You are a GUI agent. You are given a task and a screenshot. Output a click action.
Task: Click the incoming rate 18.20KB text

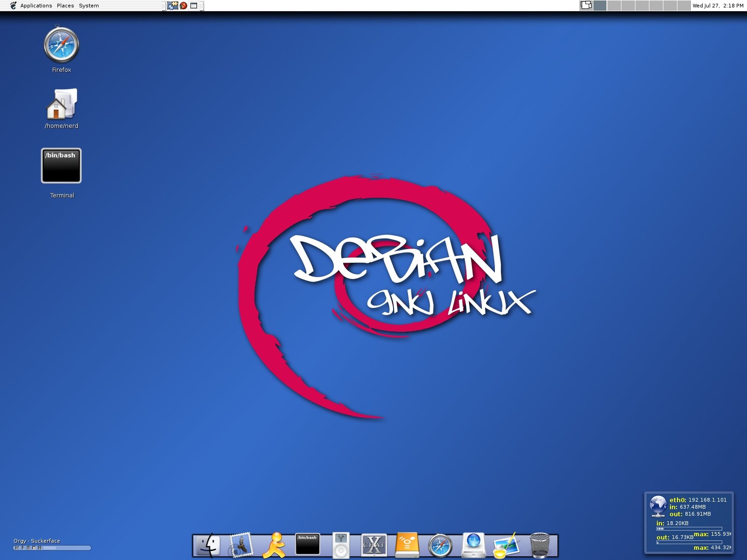677,523
